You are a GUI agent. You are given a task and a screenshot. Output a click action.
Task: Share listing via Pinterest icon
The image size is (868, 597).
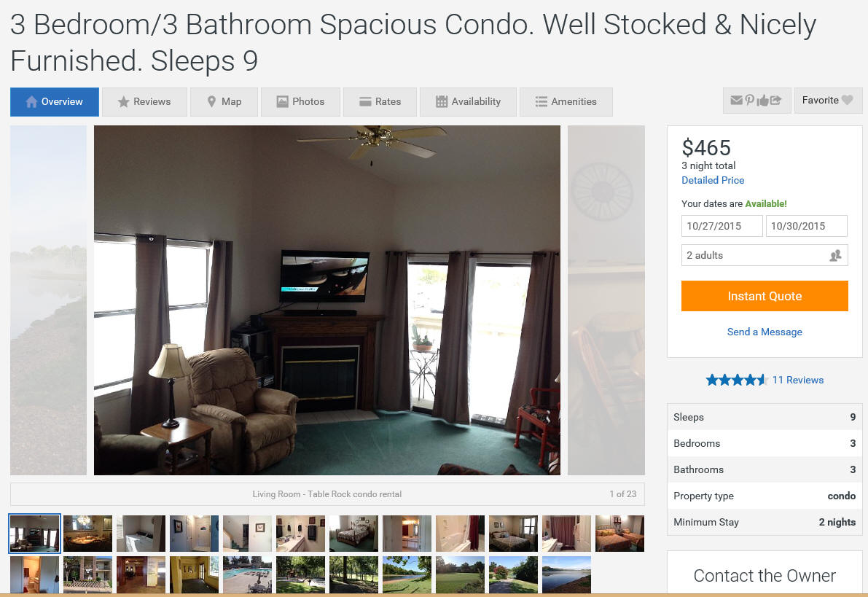[x=749, y=101]
